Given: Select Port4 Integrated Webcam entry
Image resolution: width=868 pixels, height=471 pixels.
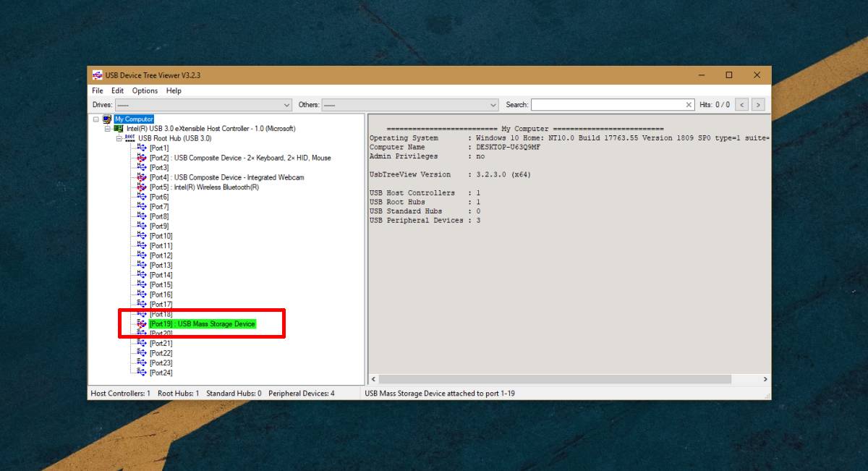Looking at the screenshot, I should pyautogui.click(x=226, y=177).
